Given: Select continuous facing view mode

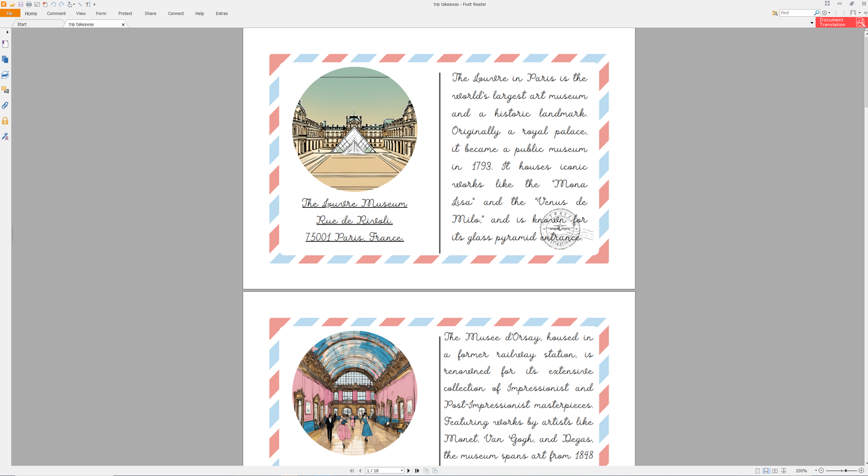Looking at the screenshot, I should [x=783, y=471].
